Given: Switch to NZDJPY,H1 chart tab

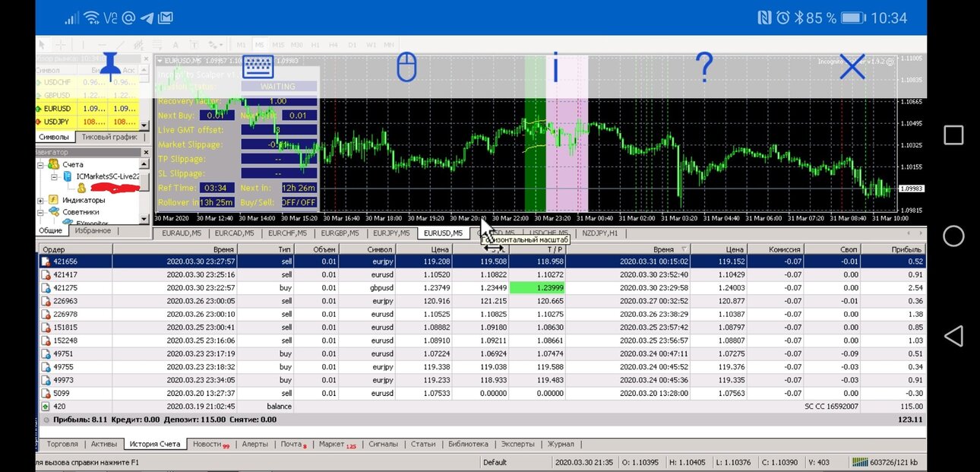Looking at the screenshot, I should tap(599, 233).
